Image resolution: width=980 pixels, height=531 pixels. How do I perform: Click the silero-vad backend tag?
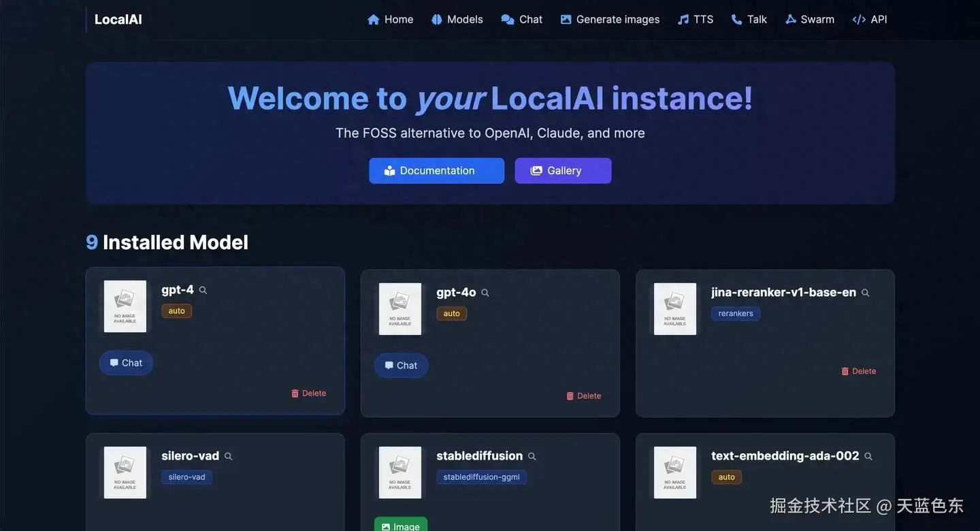(187, 477)
